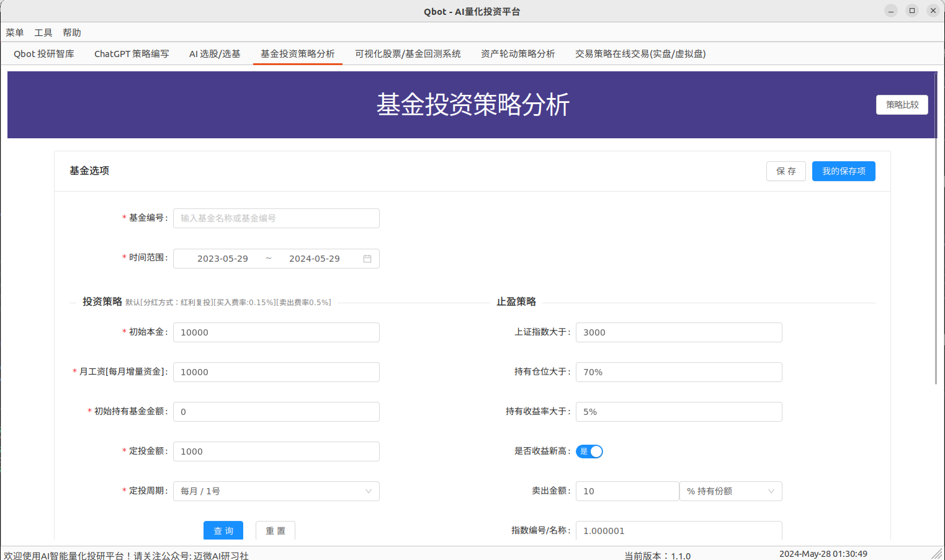This screenshot has height=560, width=945.
Task: Click the 基金编号 input field
Action: (276, 218)
